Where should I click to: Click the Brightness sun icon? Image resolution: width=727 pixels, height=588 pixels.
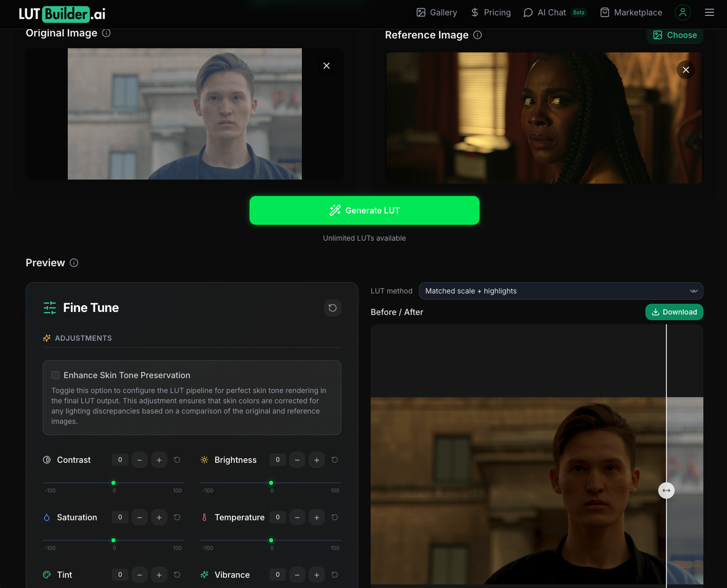[x=204, y=460]
